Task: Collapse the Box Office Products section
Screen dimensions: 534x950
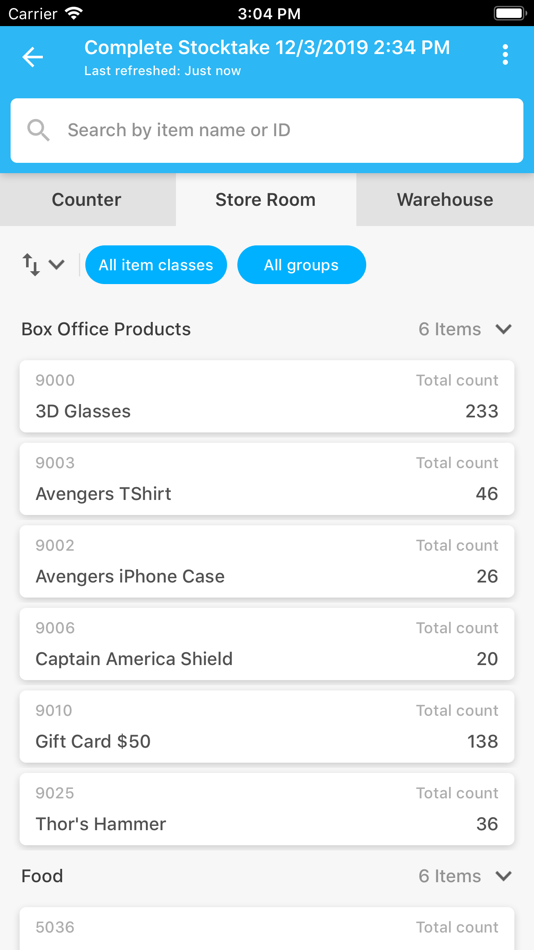Action: (504, 329)
